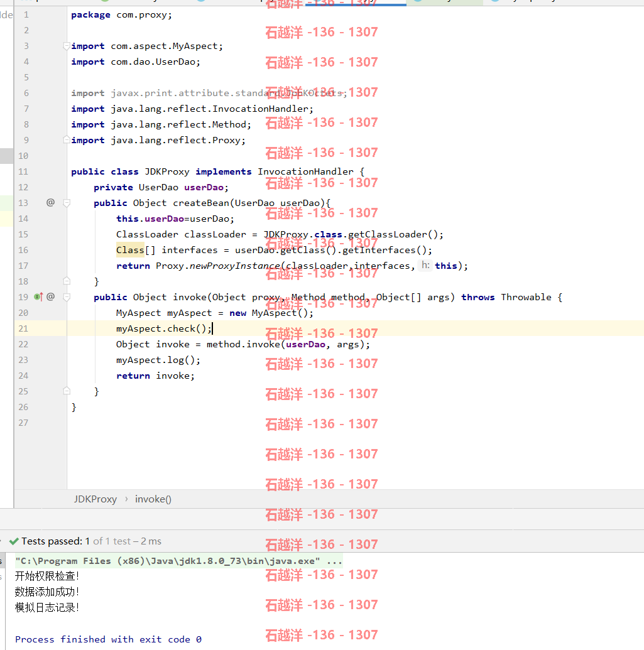Screen dimensions: 644x650
Task: Click 'MyAspect' in the line 3 import
Action: pos(195,46)
